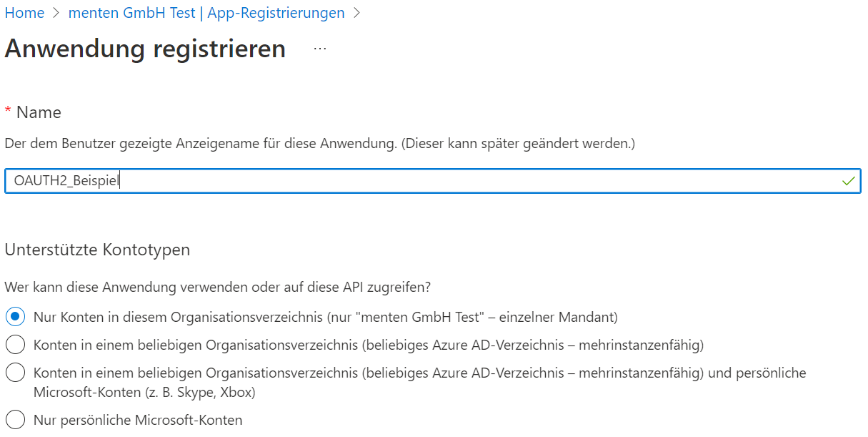
Task: Click the label text mentioning 'z. B. Skype, Xbox'
Action: click(x=144, y=393)
